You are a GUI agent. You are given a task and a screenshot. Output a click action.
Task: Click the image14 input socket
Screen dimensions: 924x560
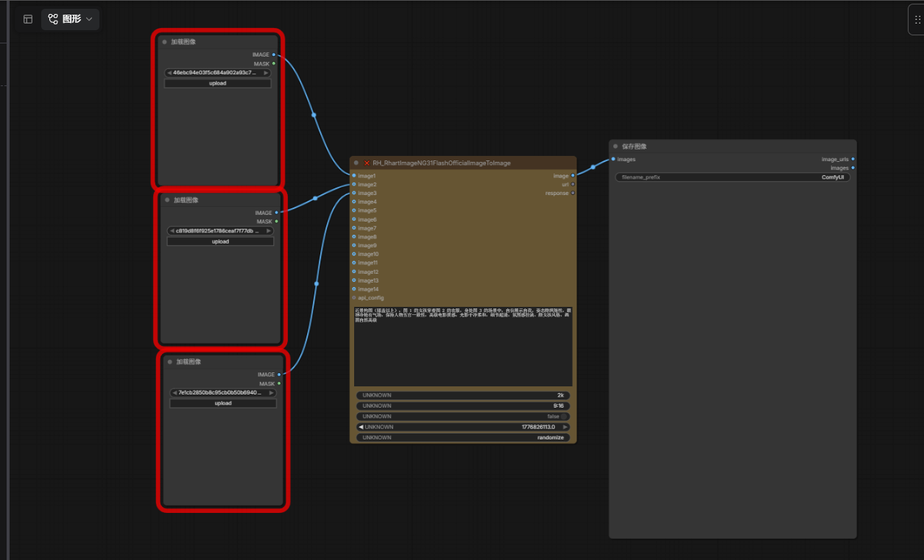click(354, 289)
